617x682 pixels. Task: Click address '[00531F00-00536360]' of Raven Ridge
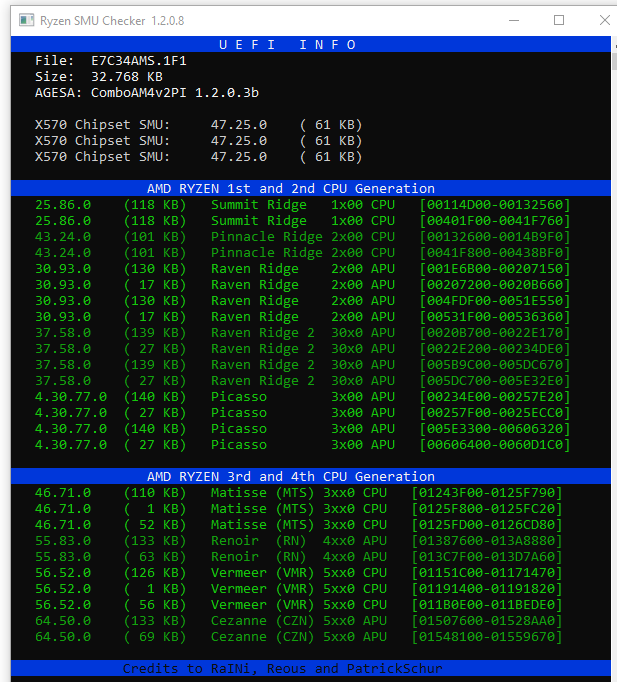(495, 317)
